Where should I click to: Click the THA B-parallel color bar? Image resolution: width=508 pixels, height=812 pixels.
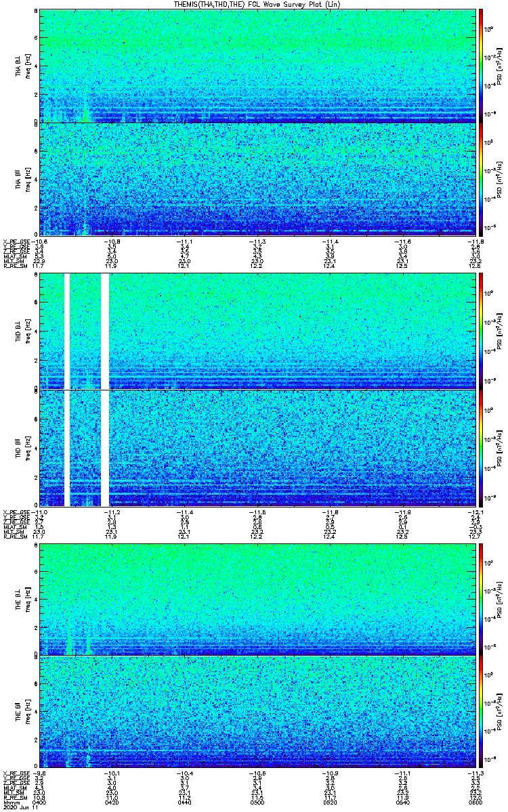(481, 179)
